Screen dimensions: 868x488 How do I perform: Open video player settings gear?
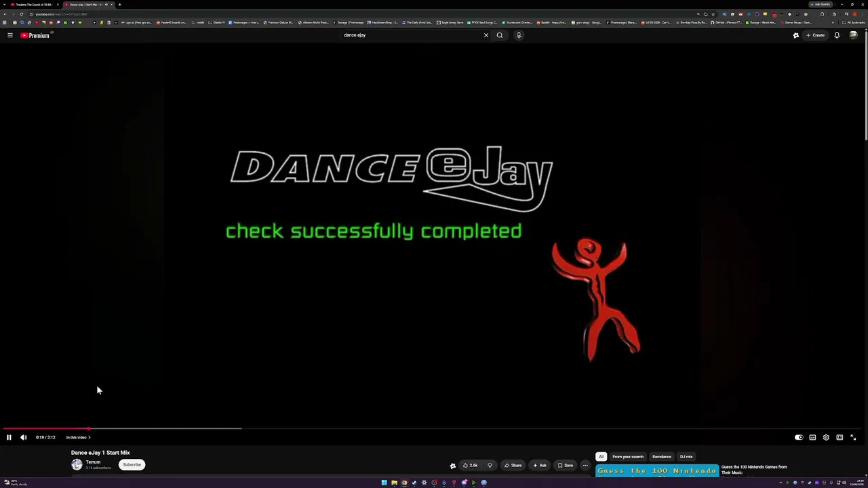tap(826, 437)
